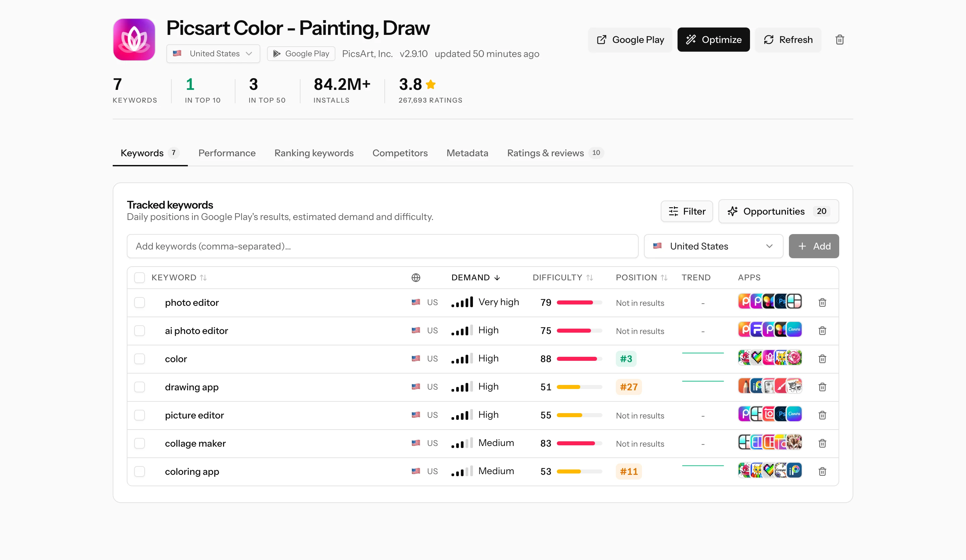Delete the 'collage maker' keyword row
The image size is (966, 560).
(x=822, y=443)
